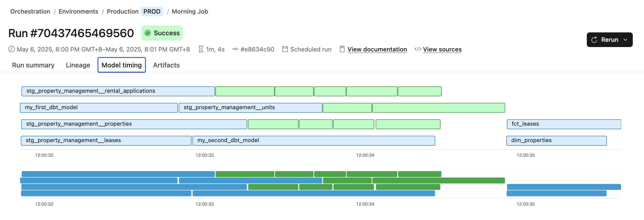
Task: Navigate to the Environments breadcrumb
Action: pyautogui.click(x=78, y=11)
